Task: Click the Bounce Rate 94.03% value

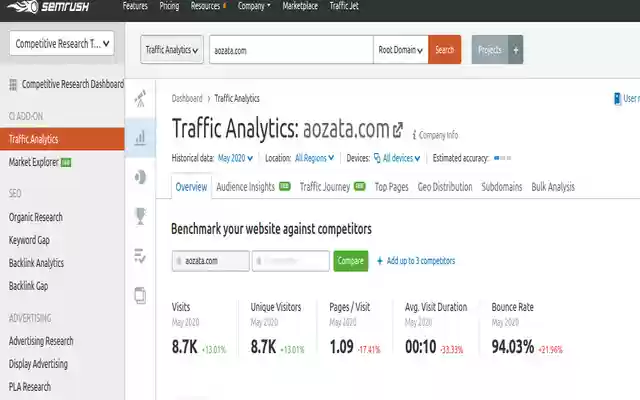Action: 513,347
